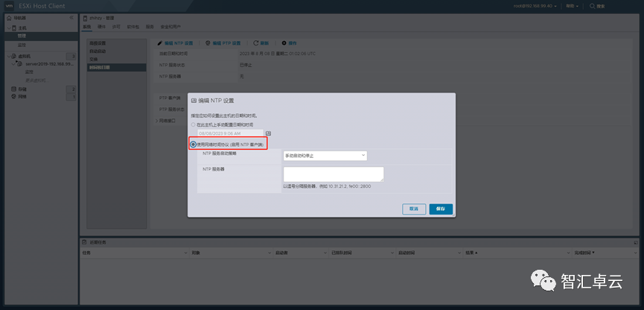The width and height of the screenshot is (644, 310).
Task: Select Advanced settings (高级设置) in side list
Action: pyautogui.click(x=116, y=43)
